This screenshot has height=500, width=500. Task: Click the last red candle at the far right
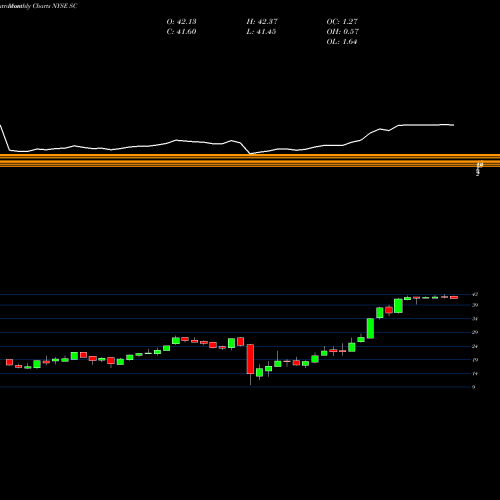point(454,297)
